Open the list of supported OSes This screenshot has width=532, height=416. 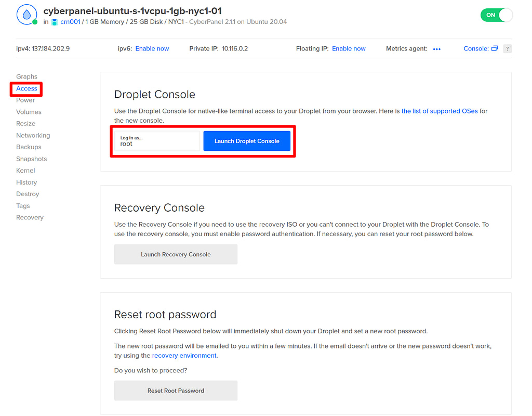pyautogui.click(x=440, y=111)
